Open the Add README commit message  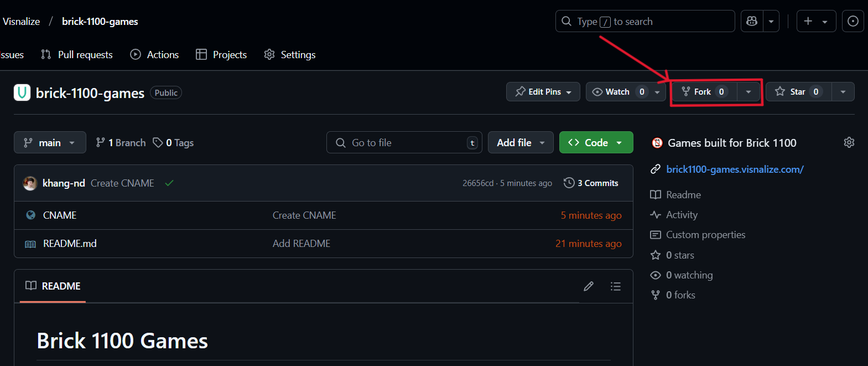point(302,244)
